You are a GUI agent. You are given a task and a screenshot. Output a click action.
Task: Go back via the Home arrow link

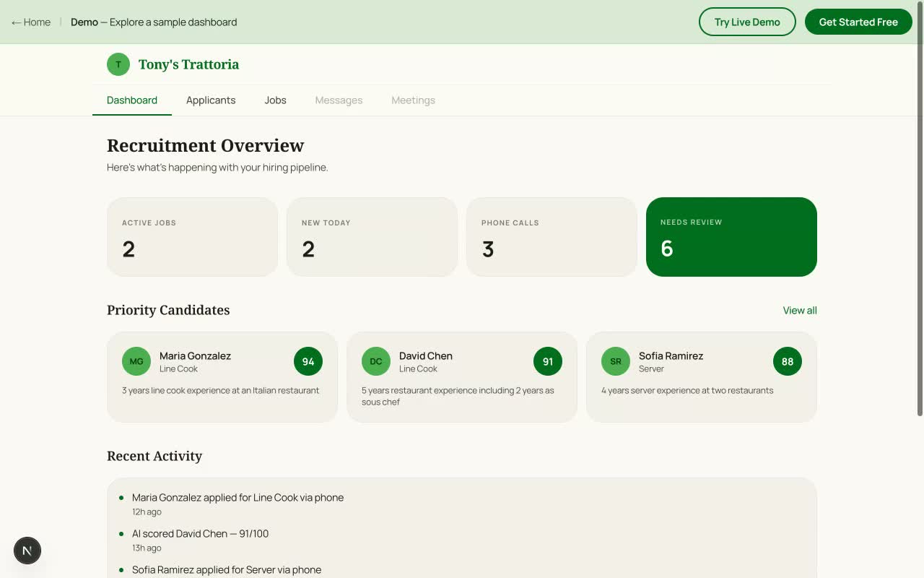point(31,22)
